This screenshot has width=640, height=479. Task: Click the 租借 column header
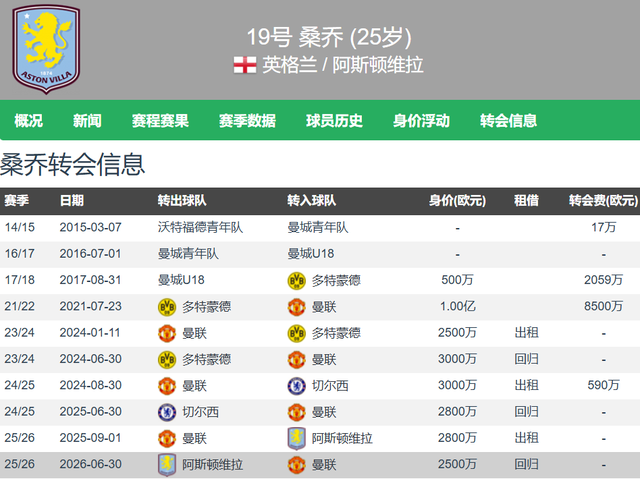click(x=527, y=201)
